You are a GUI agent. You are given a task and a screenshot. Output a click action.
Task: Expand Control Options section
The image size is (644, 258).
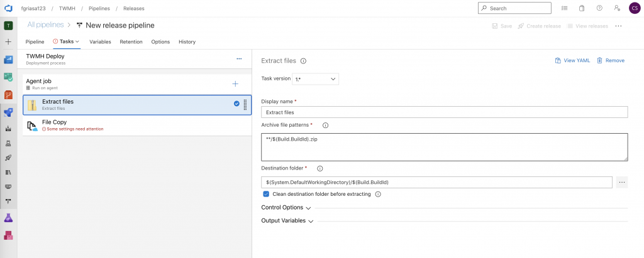click(286, 207)
